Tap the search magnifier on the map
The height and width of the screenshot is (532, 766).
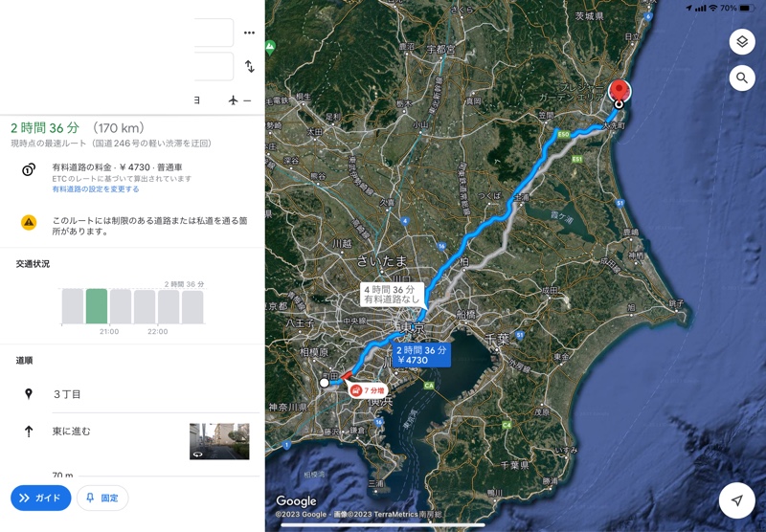pos(742,78)
